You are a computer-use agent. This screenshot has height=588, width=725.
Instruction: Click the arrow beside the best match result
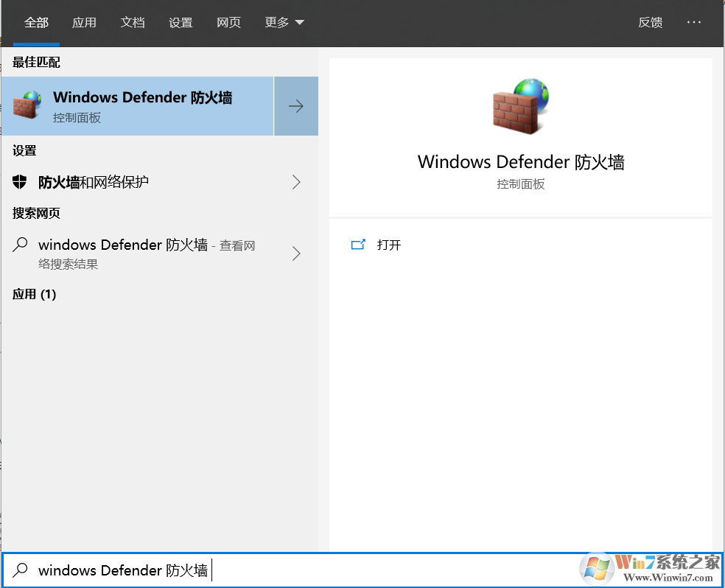(x=295, y=106)
